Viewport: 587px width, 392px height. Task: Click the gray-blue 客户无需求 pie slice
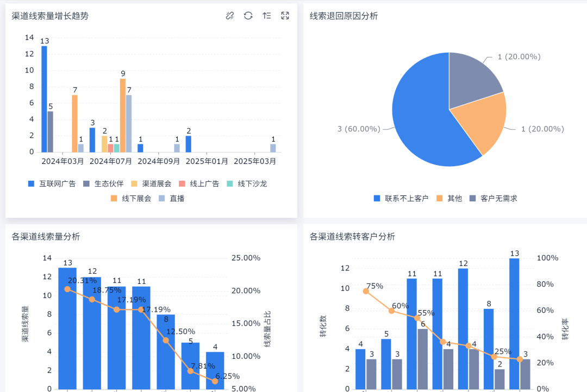[473, 76]
